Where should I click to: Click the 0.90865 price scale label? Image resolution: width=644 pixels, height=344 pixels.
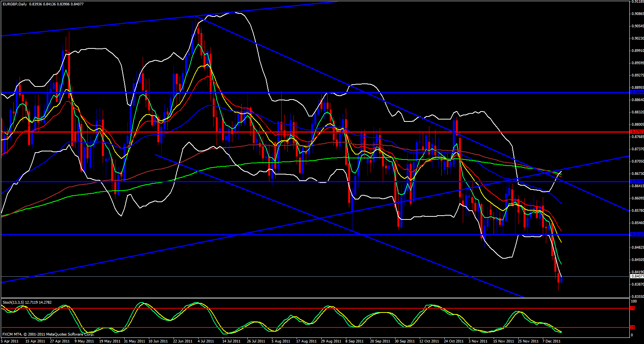pyautogui.click(x=637, y=14)
